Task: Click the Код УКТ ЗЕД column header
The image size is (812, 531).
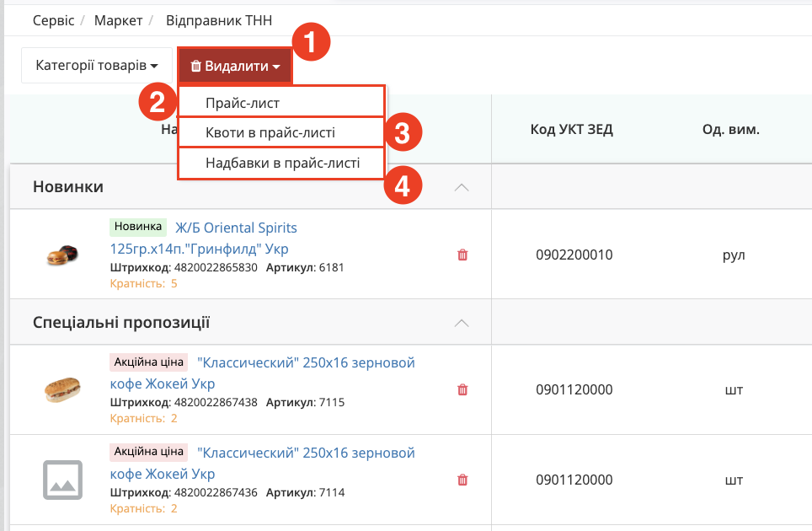Action: (x=572, y=129)
